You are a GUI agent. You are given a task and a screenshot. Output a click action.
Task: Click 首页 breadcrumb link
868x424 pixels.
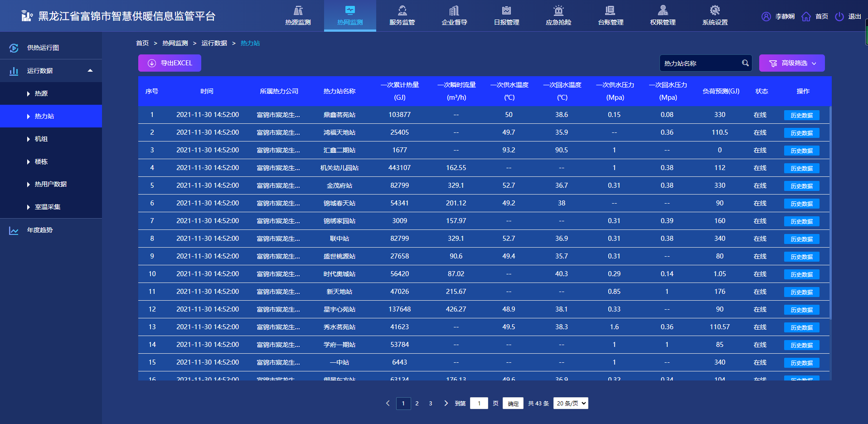(142, 43)
